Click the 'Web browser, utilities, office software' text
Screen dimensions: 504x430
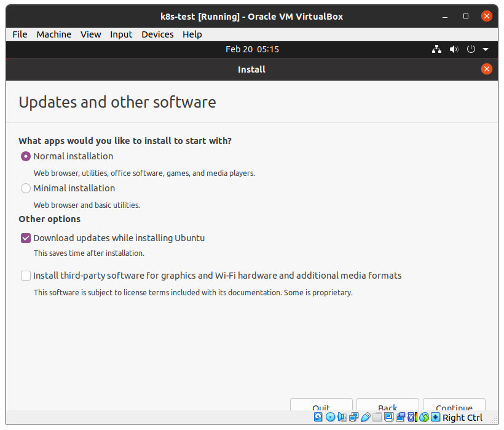click(144, 173)
